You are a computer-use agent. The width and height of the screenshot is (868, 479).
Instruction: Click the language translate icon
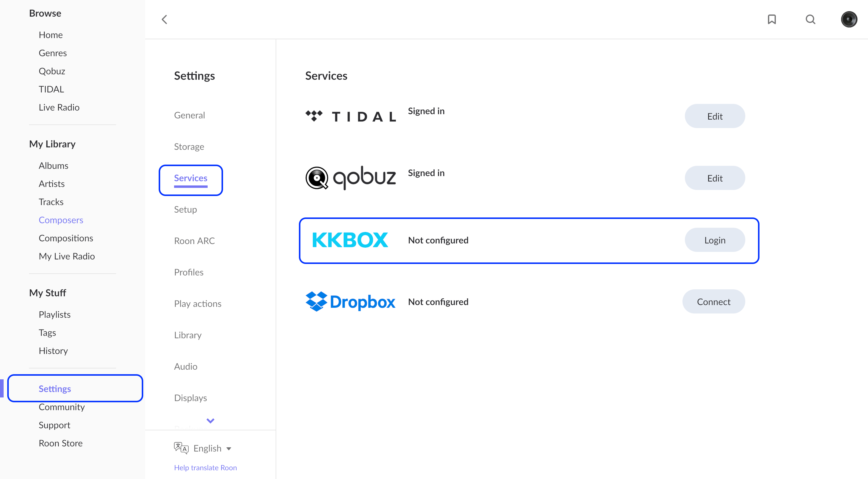(x=181, y=448)
